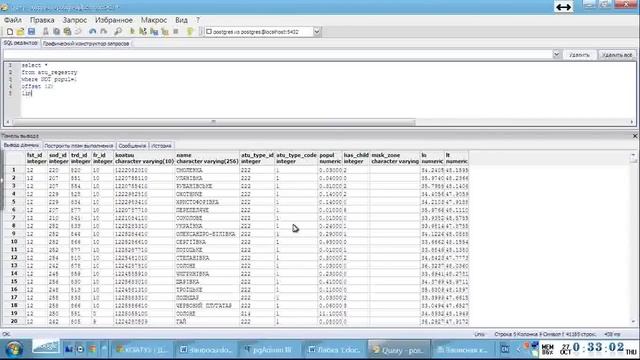
Task: Open the История output tab
Action: (x=162, y=146)
